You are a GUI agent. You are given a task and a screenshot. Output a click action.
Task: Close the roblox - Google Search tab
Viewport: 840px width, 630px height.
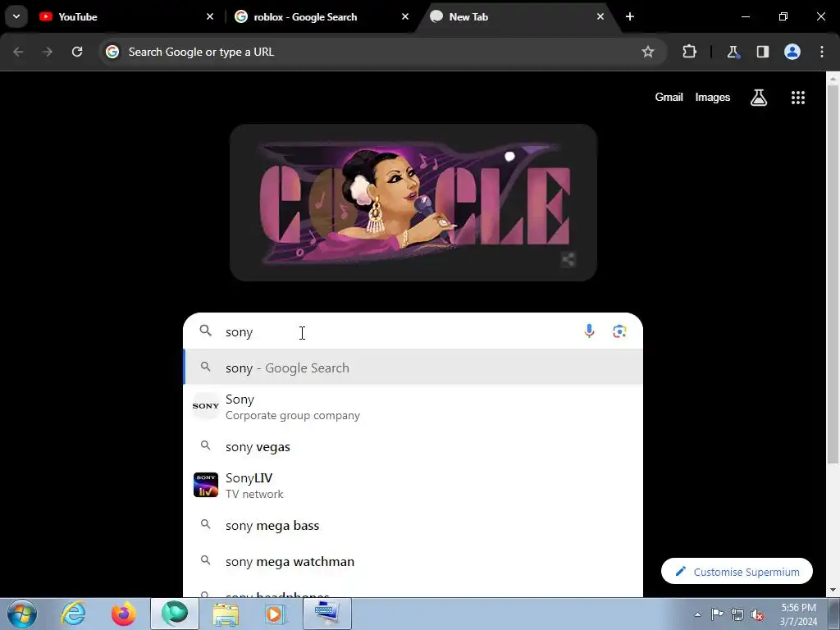coord(405,16)
